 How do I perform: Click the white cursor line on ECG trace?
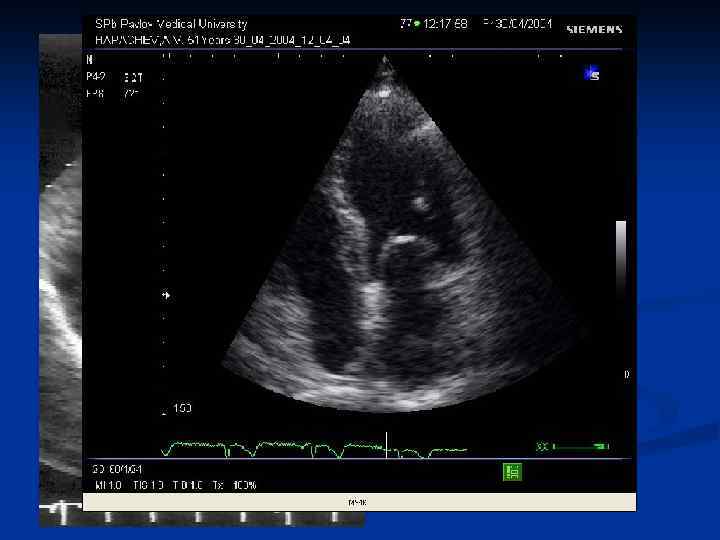pyautogui.click(x=387, y=445)
